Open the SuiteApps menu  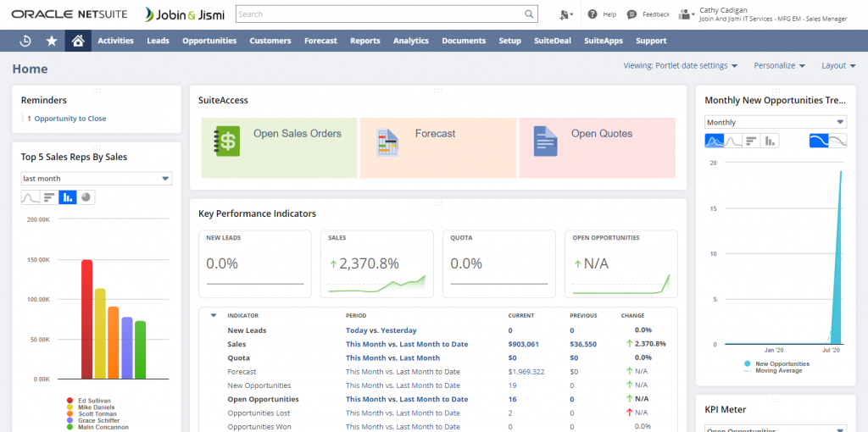pyautogui.click(x=604, y=41)
